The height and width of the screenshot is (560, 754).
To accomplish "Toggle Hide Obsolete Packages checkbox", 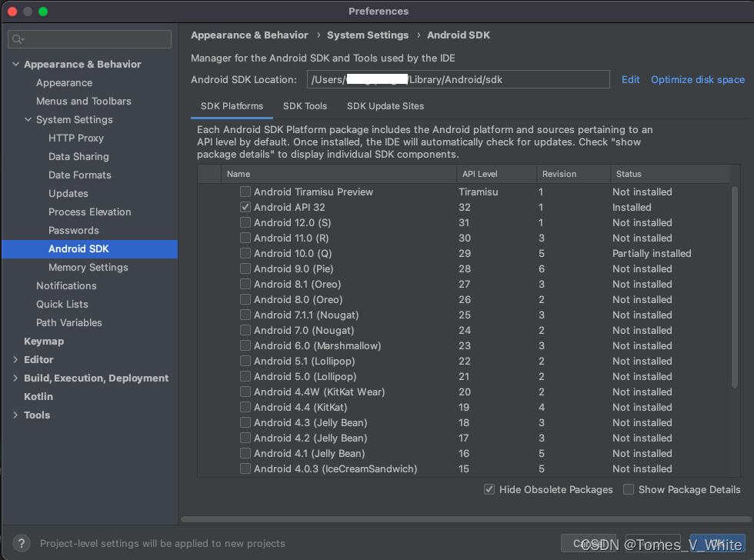I will coord(489,489).
